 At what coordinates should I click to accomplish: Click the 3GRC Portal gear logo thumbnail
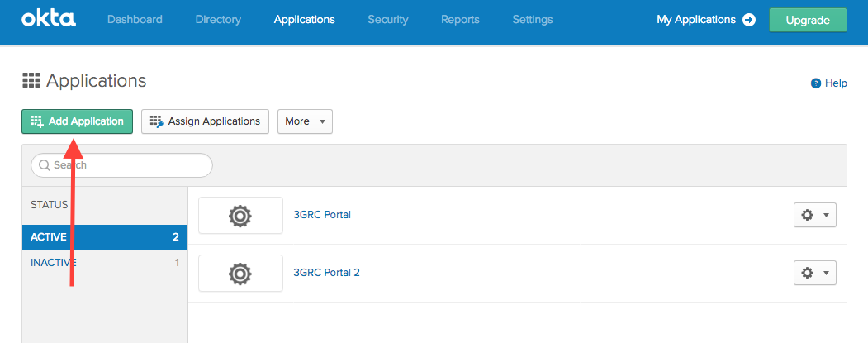click(240, 215)
